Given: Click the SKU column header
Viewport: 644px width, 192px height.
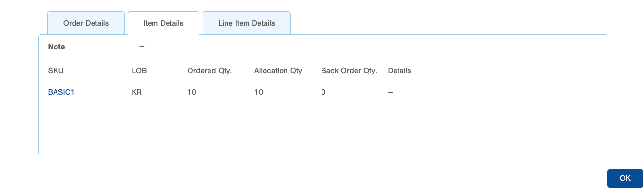Looking at the screenshot, I should [x=56, y=71].
